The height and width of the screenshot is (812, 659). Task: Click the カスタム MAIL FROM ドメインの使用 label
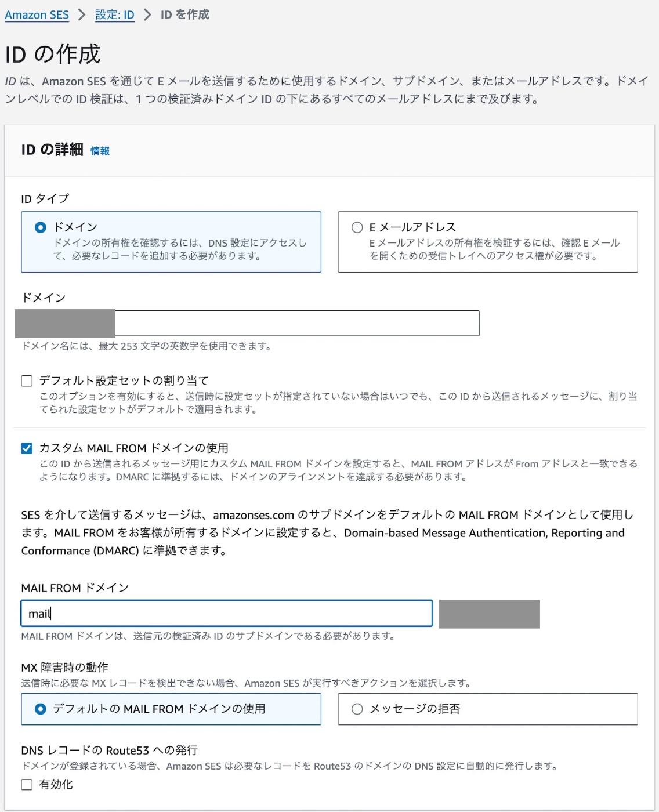133,448
